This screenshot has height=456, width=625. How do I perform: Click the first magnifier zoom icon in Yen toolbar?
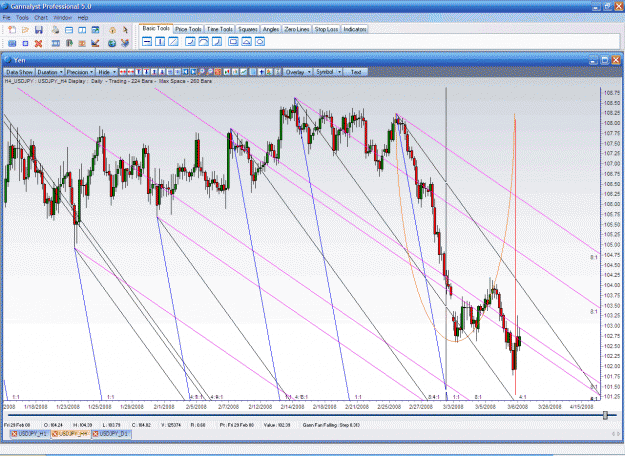point(202,72)
